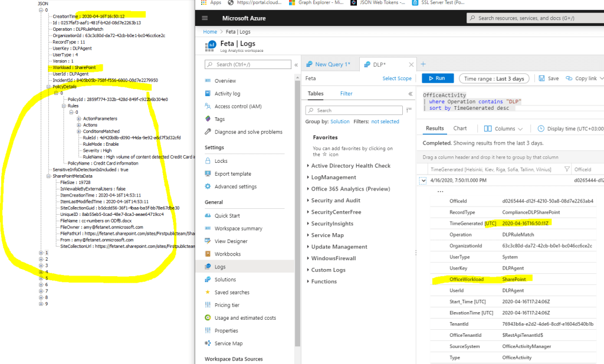Switch to the Chart results tab
Image resolution: width=604 pixels, height=364 pixels.
(460, 129)
